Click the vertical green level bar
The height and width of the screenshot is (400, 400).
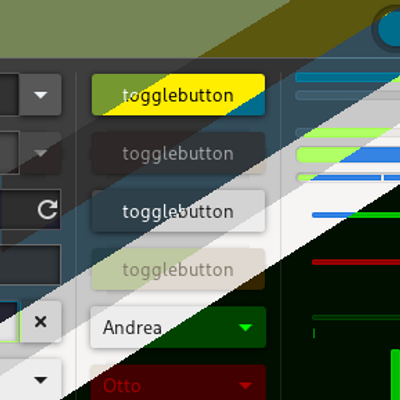point(395,375)
